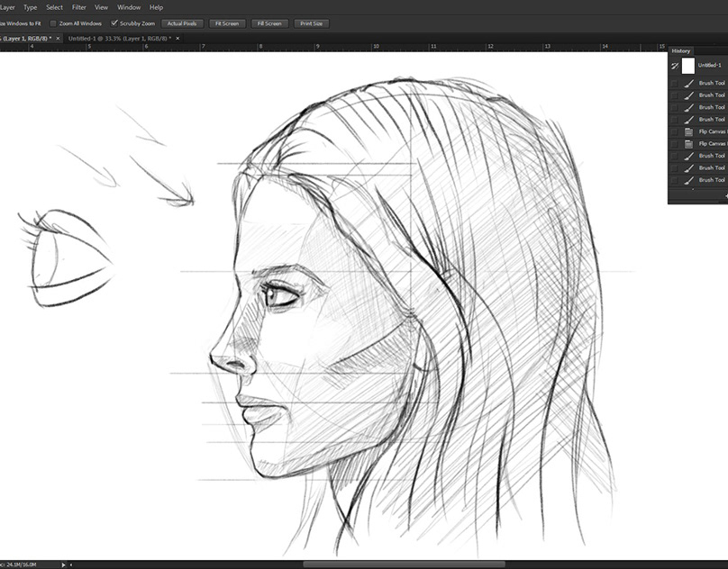Image resolution: width=728 pixels, height=569 pixels.
Task: Open the Layer menu
Action: click(7, 7)
